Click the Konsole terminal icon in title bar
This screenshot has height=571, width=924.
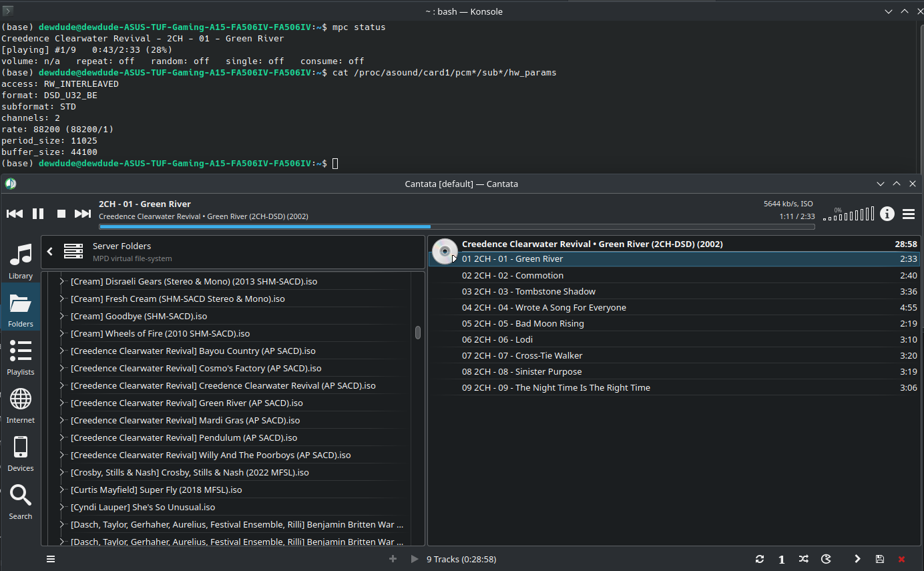pos(7,11)
